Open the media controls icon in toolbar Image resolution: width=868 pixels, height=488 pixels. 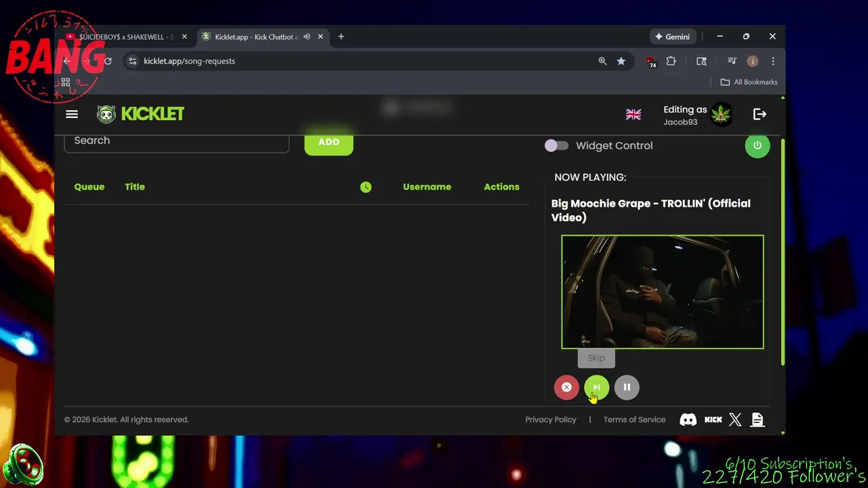pyautogui.click(x=732, y=61)
